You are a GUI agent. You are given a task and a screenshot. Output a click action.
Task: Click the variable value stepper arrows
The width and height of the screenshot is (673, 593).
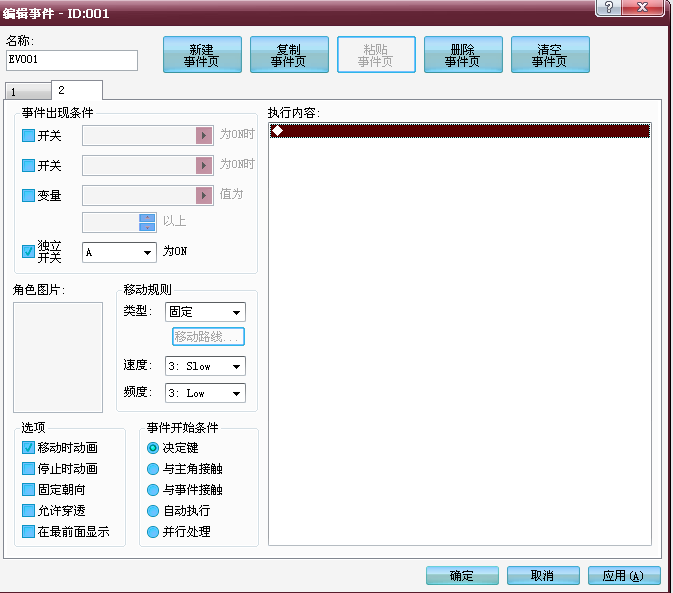click(147, 222)
